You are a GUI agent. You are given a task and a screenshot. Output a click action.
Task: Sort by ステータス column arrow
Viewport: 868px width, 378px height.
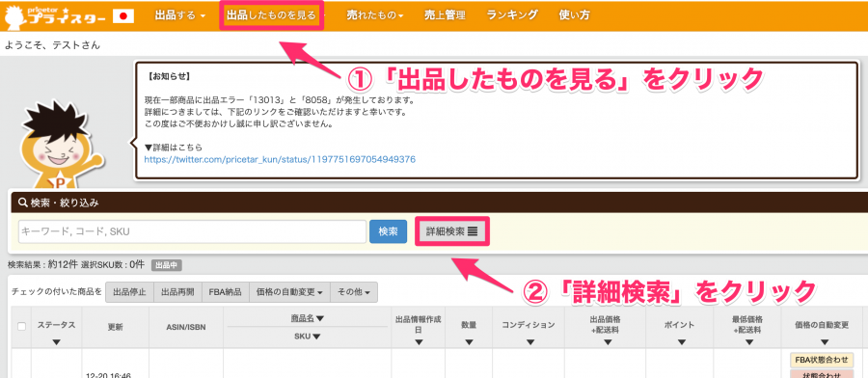56,342
